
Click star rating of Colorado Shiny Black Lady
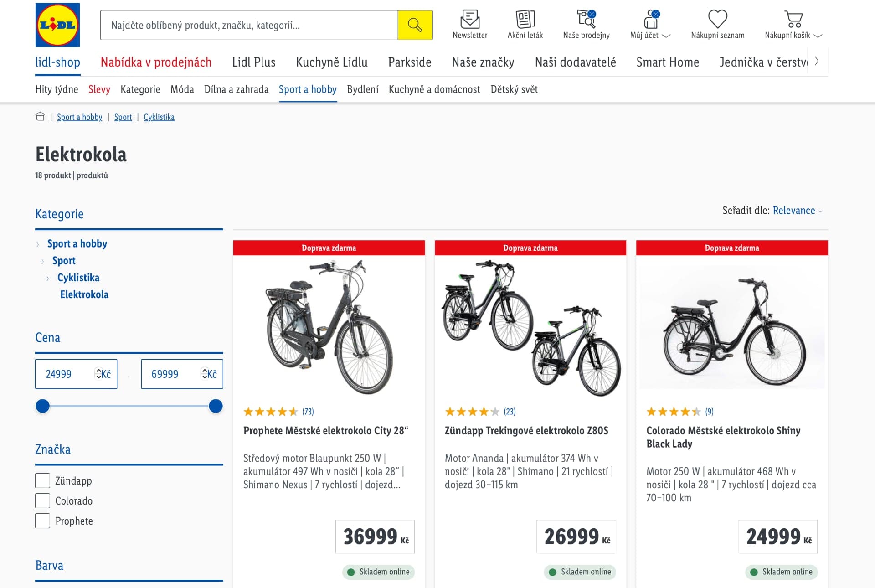[x=674, y=412]
